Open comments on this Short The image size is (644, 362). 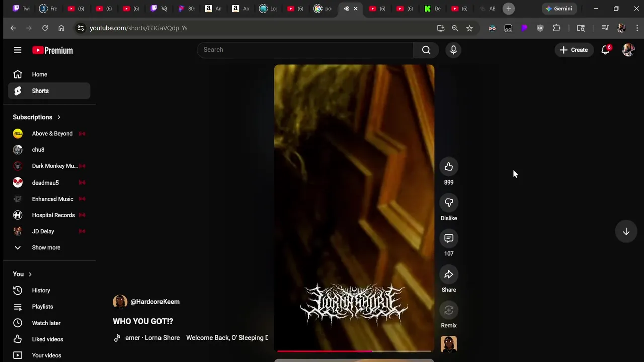click(449, 238)
